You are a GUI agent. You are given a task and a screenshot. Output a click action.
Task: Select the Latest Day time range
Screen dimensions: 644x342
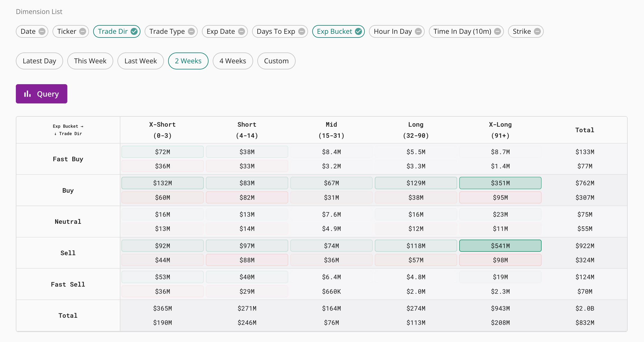coord(39,61)
